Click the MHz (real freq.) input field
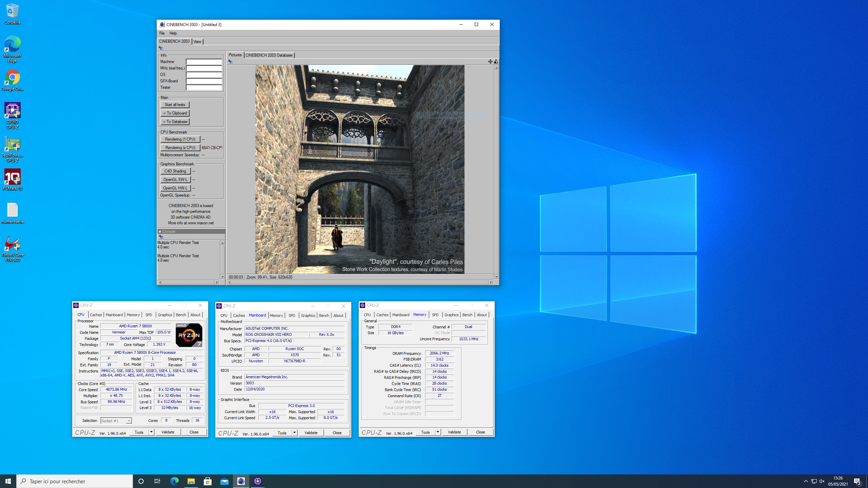 [x=204, y=68]
